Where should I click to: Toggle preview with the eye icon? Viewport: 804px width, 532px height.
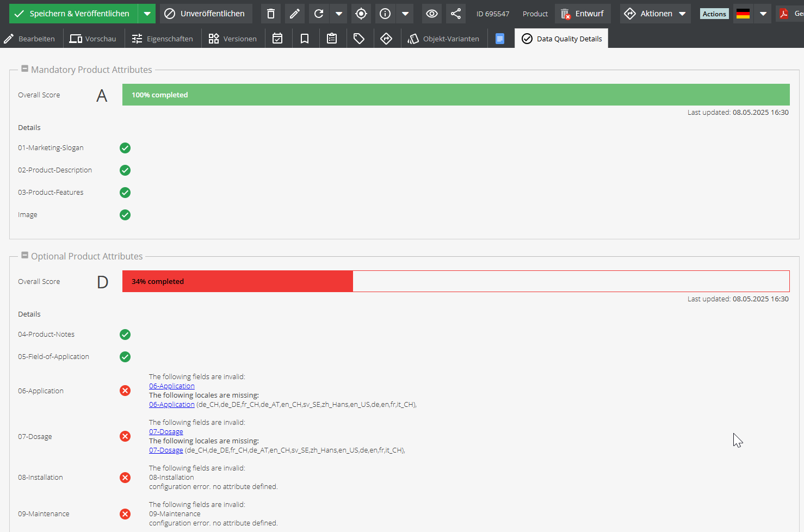432,14
